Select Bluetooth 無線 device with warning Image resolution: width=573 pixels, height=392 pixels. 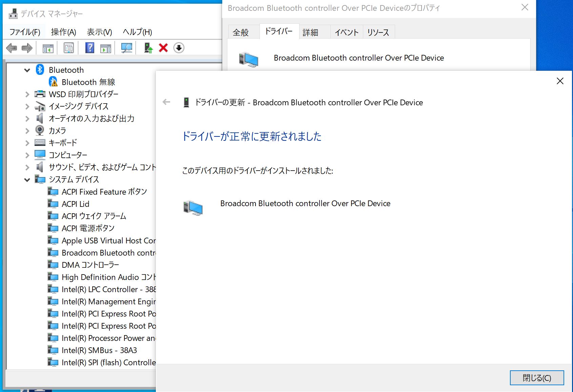pyautogui.click(x=88, y=82)
